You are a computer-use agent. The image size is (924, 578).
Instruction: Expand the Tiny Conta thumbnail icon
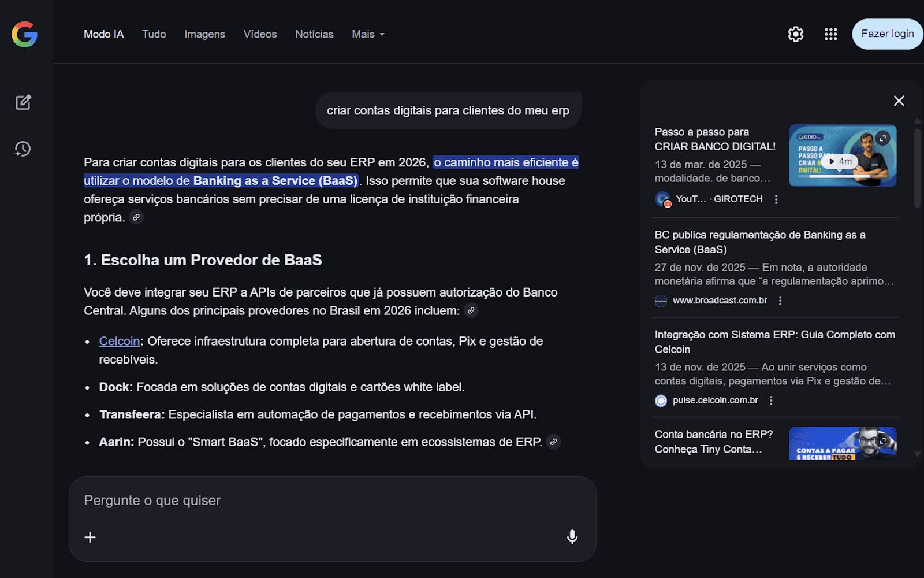(x=882, y=440)
